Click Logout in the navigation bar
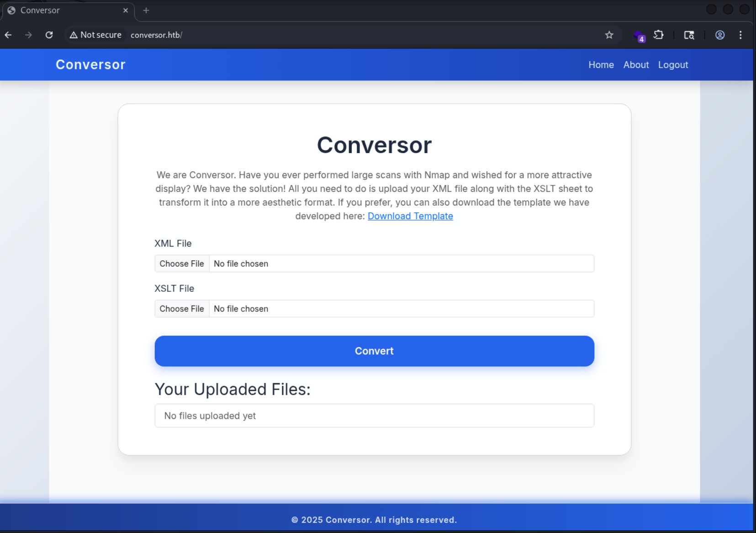 pos(673,65)
